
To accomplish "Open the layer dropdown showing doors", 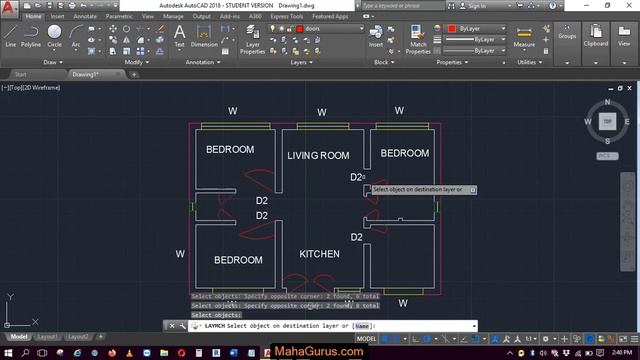I will point(316,29).
